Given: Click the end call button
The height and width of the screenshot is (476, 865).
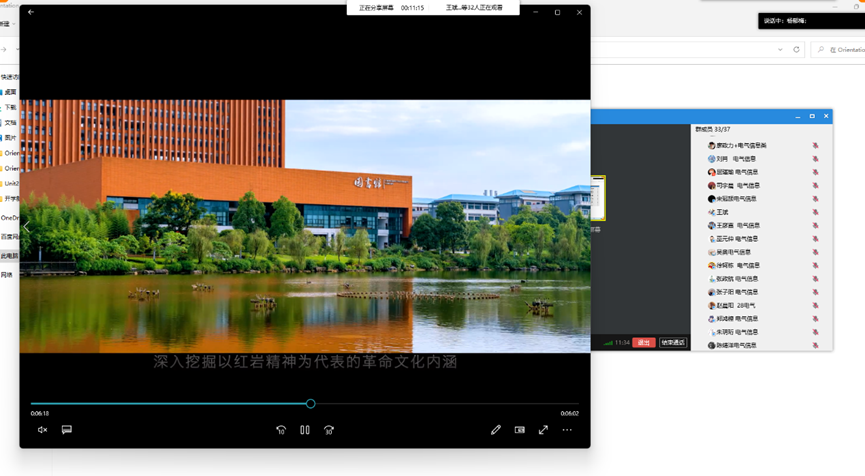Looking at the screenshot, I should coord(673,343).
